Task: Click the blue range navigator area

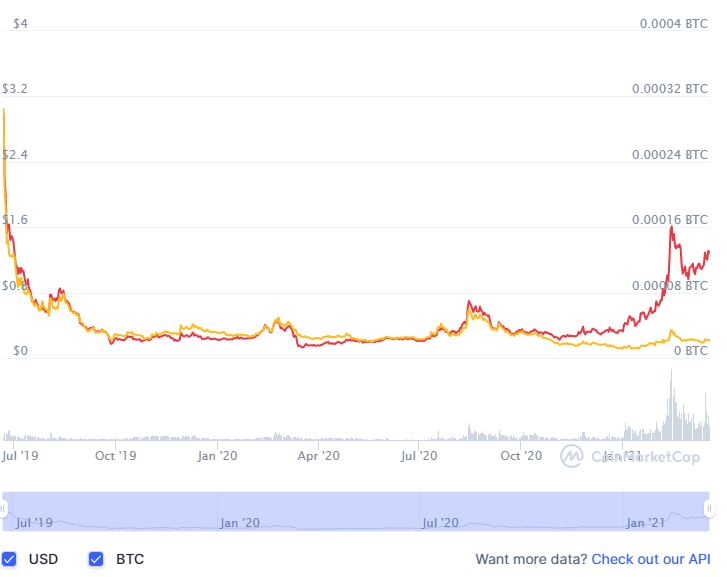Action: click(356, 511)
